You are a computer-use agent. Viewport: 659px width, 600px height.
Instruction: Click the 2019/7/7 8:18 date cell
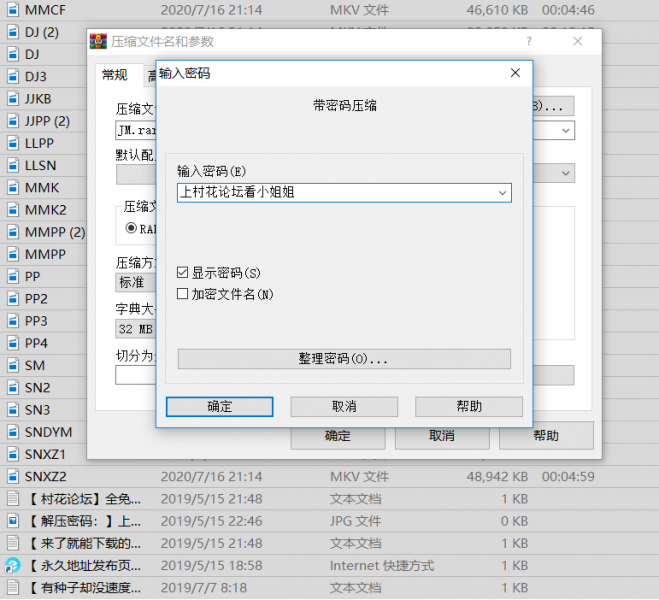pos(204,588)
